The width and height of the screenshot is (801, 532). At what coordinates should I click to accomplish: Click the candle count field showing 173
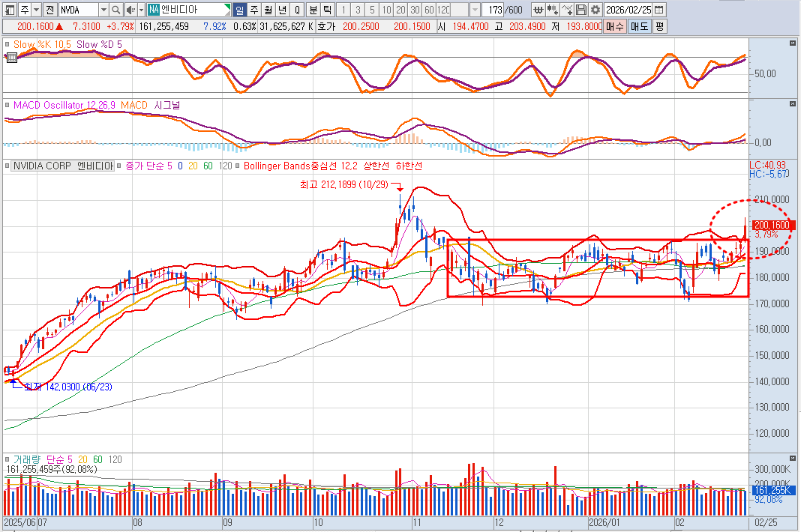click(x=494, y=10)
